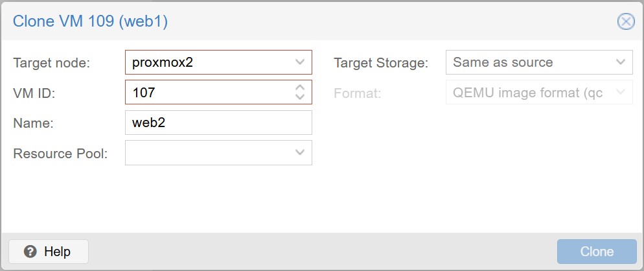Click the 'Target node:' label
Image resolution: width=644 pixels, height=271 pixels.
coord(51,63)
